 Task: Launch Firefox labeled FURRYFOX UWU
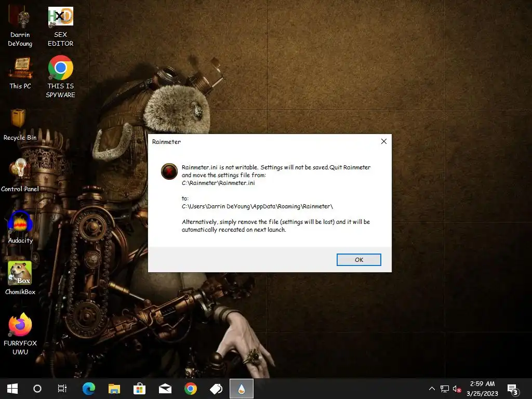coord(20,334)
